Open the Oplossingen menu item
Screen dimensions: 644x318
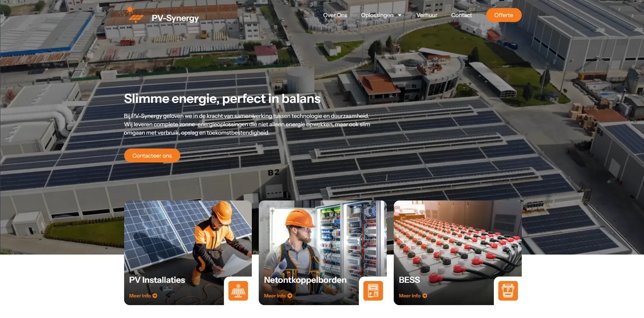[377, 15]
